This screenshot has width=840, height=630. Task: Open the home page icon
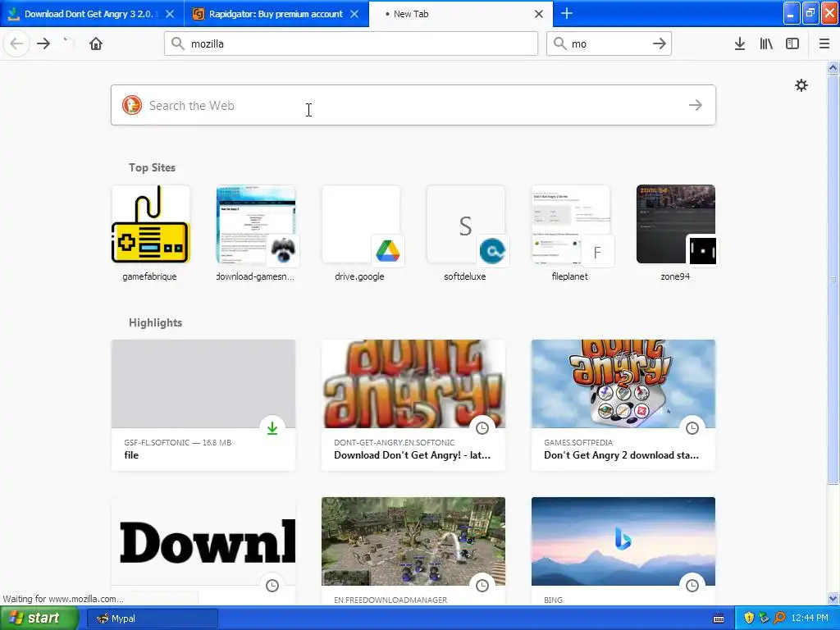tap(96, 43)
